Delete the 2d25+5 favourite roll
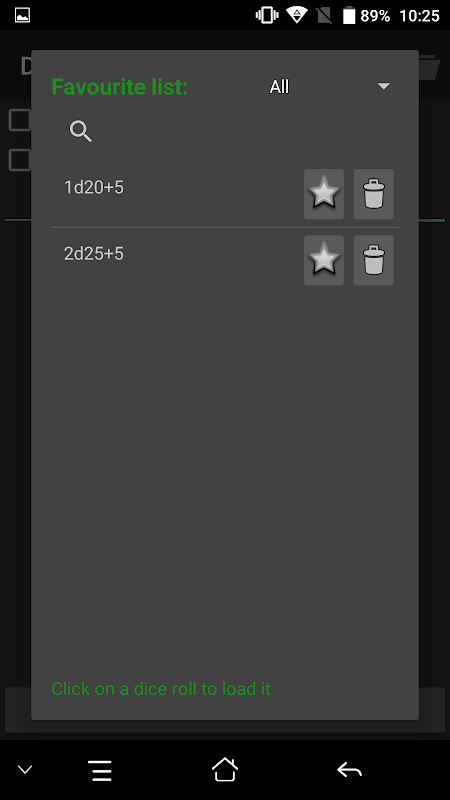The image size is (450, 800). [x=373, y=260]
